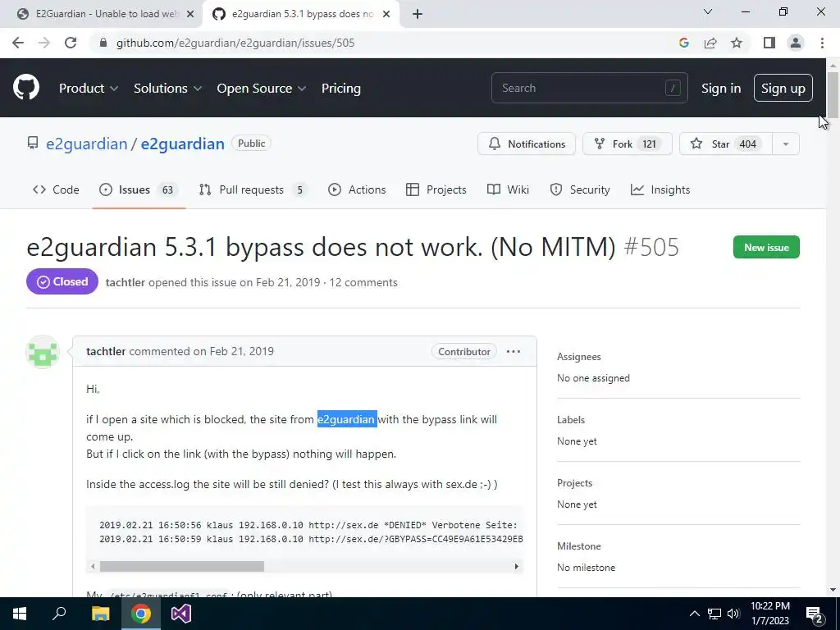Close the E2Guardian Unable to load tab
This screenshot has width=840, height=630.
pyautogui.click(x=190, y=14)
